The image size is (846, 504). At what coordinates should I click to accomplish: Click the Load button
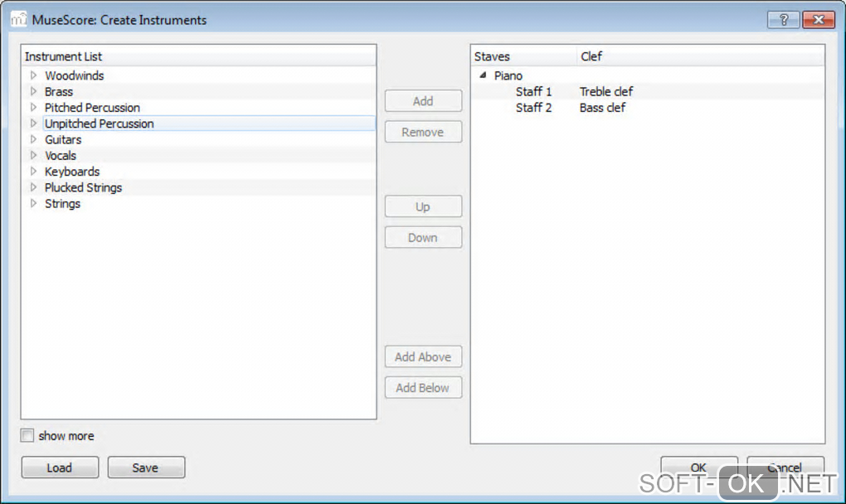60,468
